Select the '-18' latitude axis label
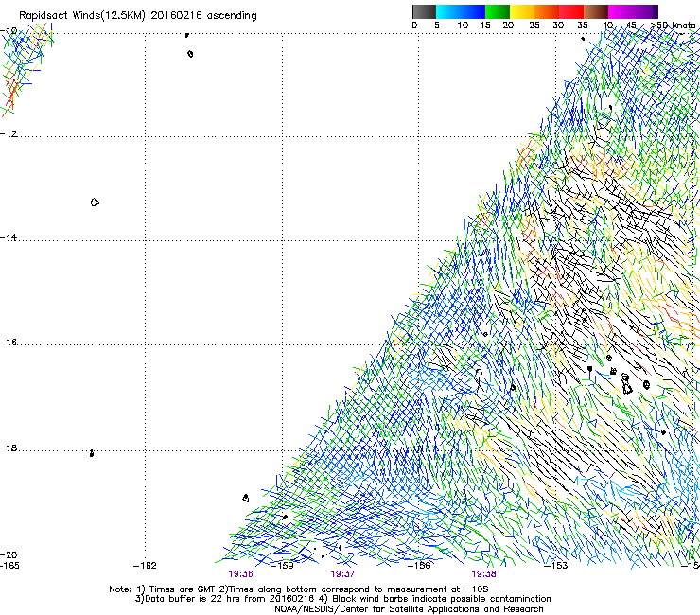Screen dimensions: 700x615 (x=9, y=448)
